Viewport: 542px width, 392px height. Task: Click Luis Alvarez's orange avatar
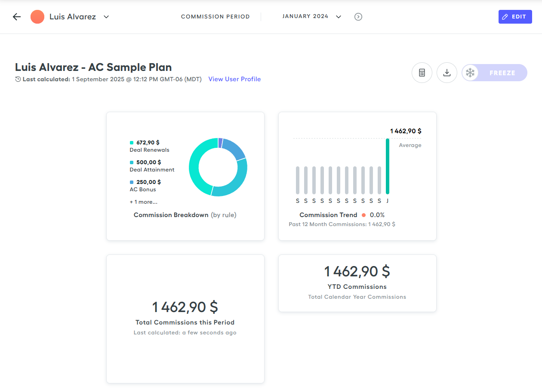coord(37,17)
